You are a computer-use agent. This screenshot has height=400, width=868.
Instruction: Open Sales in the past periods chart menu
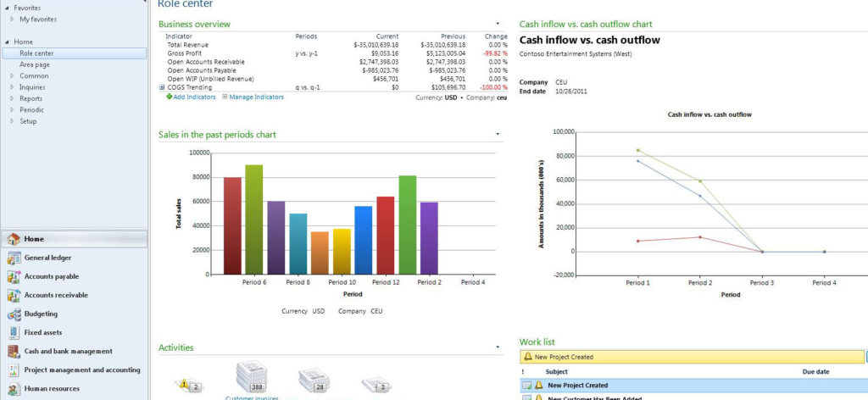tap(498, 135)
